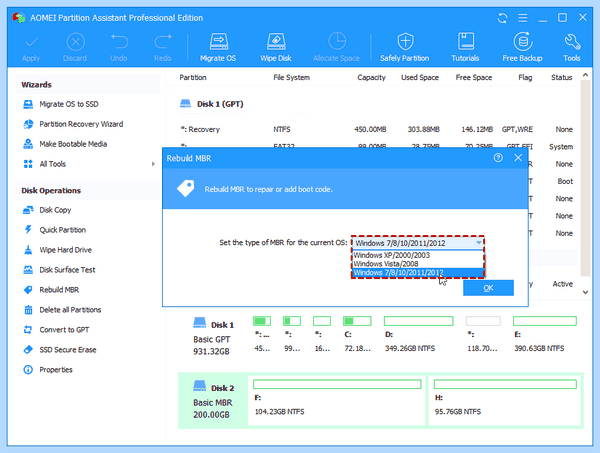Select Disk 1 (GPT) header row
Viewport: 600px width, 453px height.
pyautogui.click(x=212, y=104)
